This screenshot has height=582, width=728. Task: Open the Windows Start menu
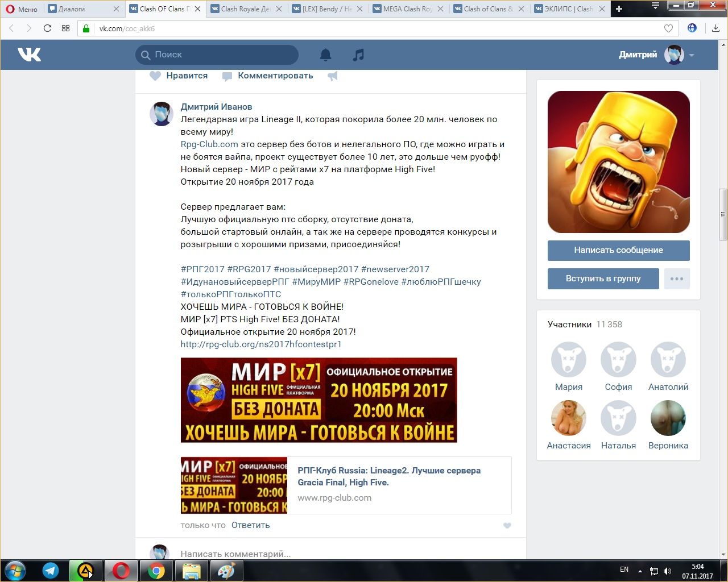15,570
